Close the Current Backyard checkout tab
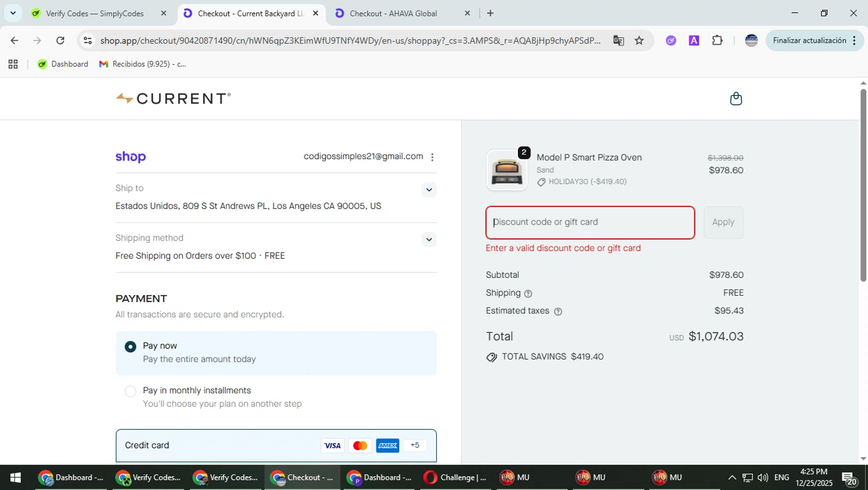 pos(315,13)
